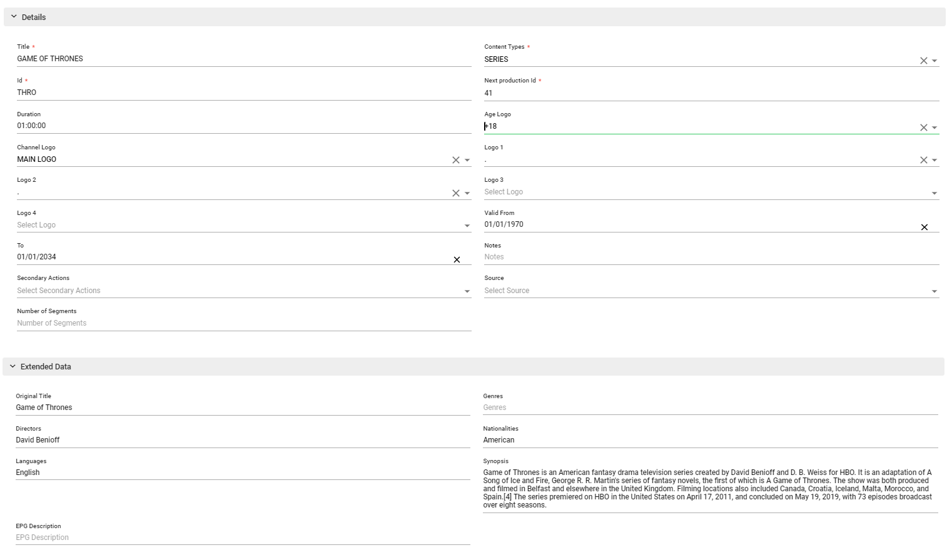This screenshot has height=560, width=947.
Task: Clear the Channel Logo MAIN LOGO selection
Action: (x=456, y=160)
